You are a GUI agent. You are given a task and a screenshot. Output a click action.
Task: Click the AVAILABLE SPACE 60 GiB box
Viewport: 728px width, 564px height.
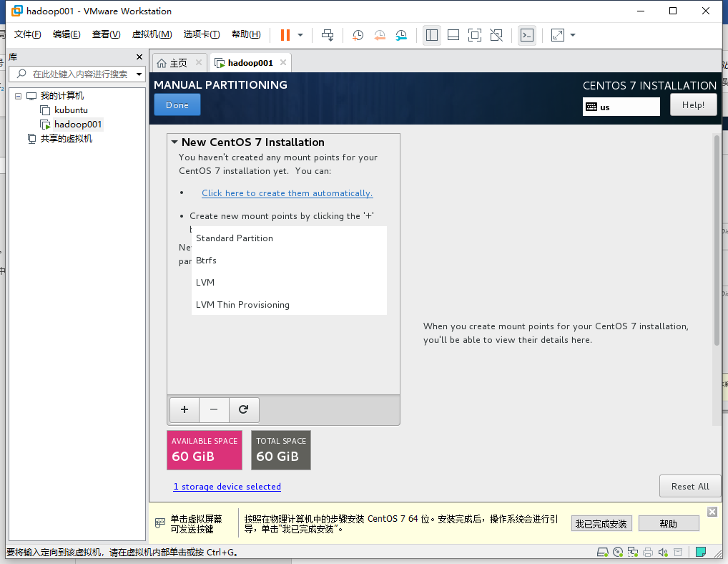click(x=205, y=450)
